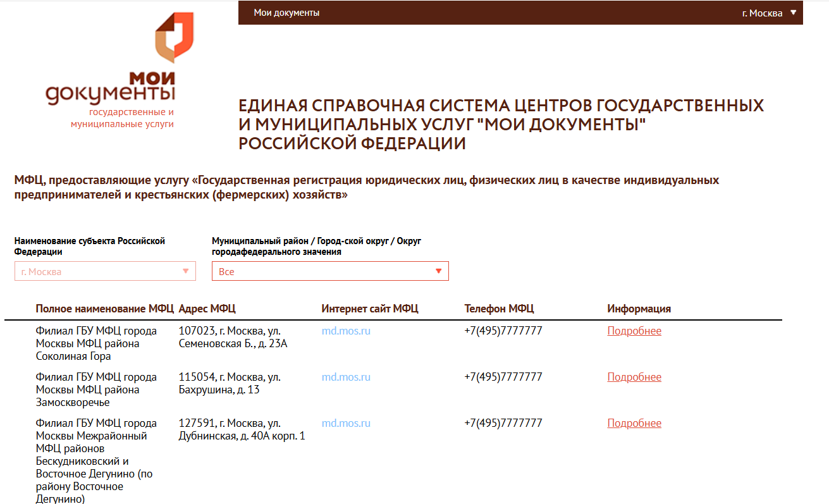Image resolution: width=829 pixels, height=504 pixels.
Task: Click the arrow next to г. Москва in top bar
Action: pyautogui.click(x=794, y=12)
